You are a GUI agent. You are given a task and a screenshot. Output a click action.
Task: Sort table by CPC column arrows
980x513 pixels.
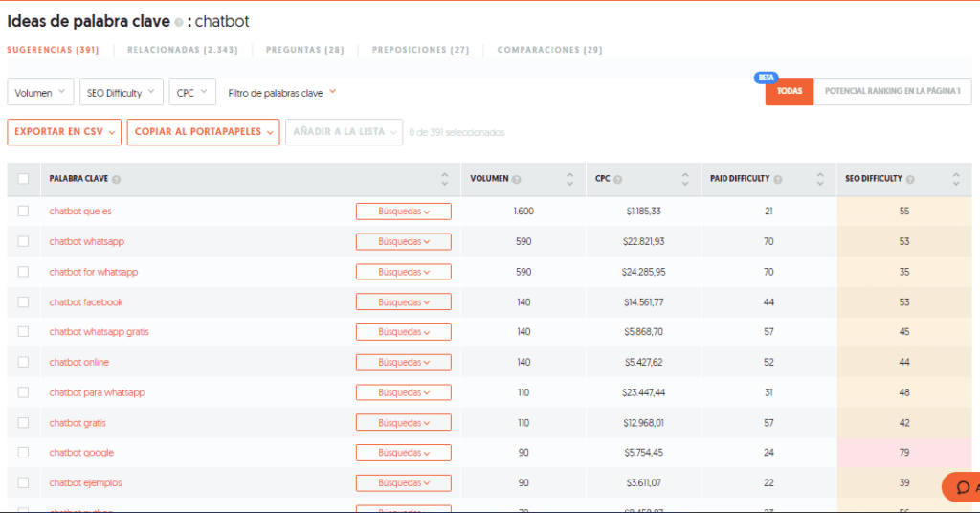tap(685, 179)
